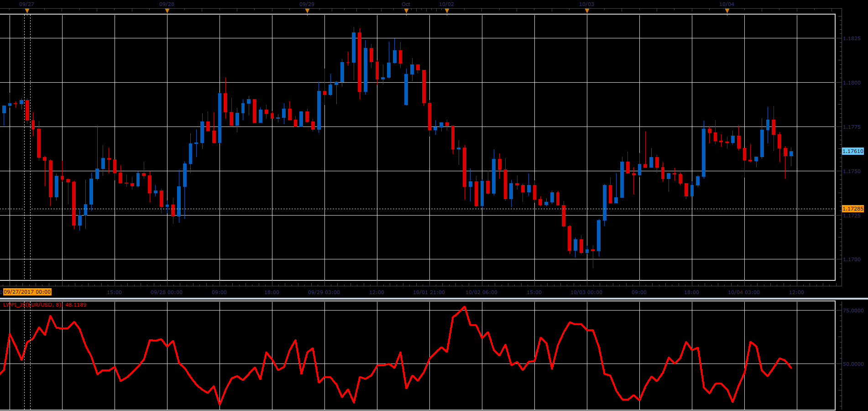Click the 1.1825 price axis label
Viewport: 868px width, 411px height.
[x=852, y=38]
